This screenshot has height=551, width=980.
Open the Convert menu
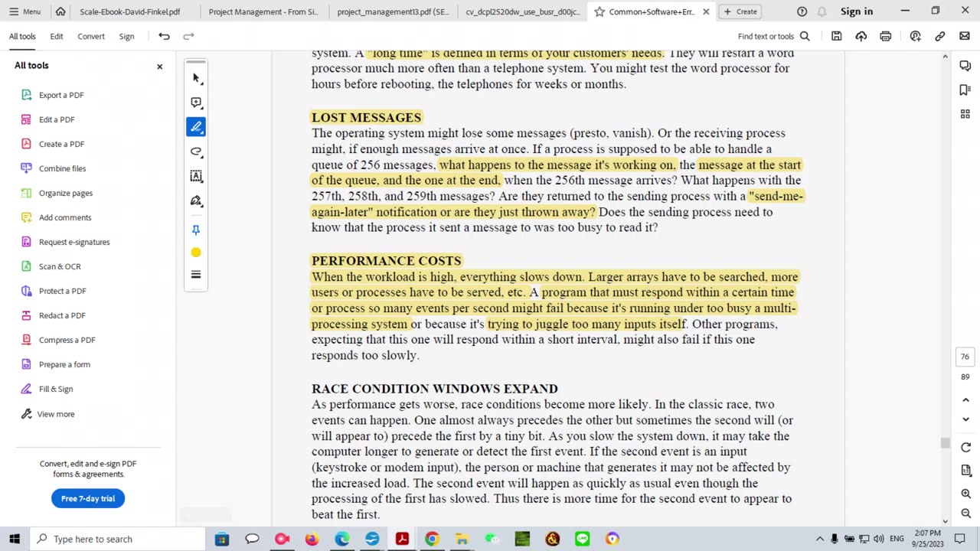pos(91,36)
